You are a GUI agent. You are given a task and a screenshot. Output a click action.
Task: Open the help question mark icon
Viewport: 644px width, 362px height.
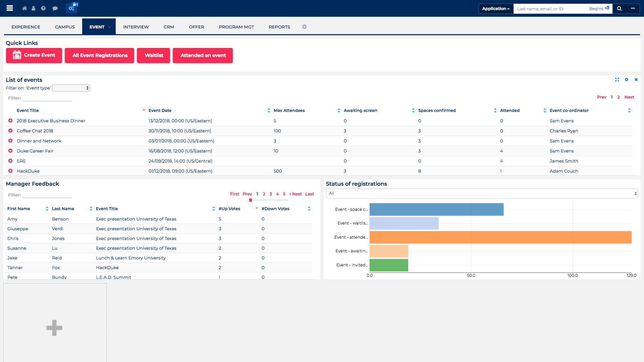[43, 8]
